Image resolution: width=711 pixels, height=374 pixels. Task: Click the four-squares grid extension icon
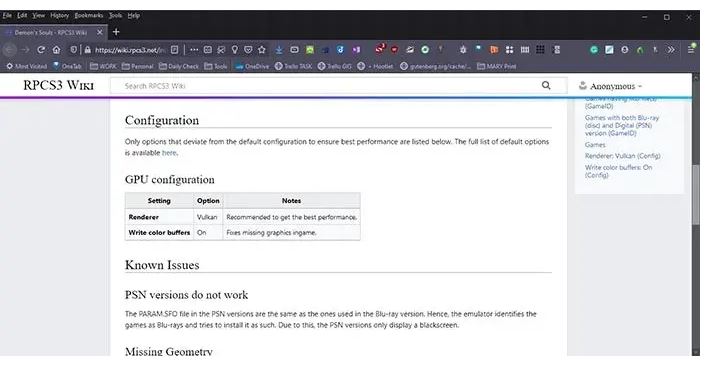click(x=510, y=50)
